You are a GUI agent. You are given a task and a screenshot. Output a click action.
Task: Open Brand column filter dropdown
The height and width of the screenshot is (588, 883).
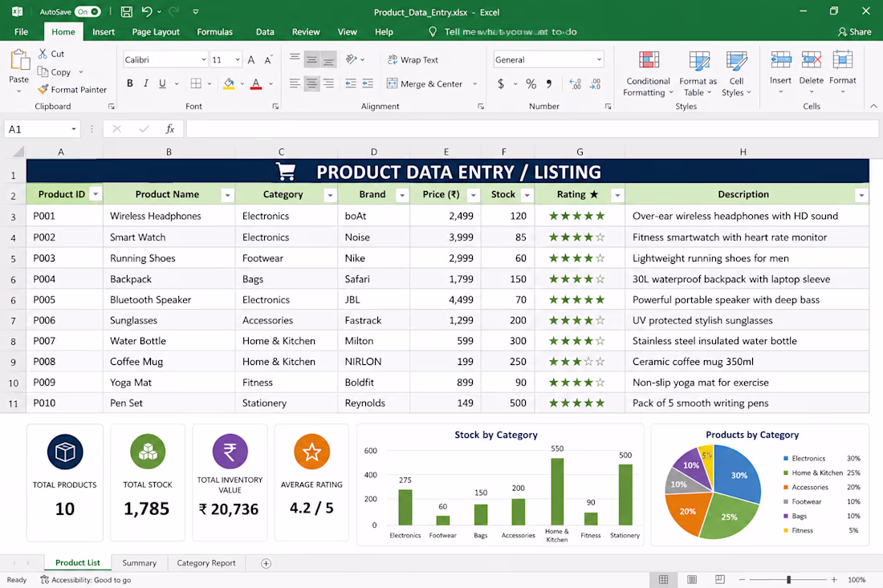pyautogui.click(x=401, y=195)
